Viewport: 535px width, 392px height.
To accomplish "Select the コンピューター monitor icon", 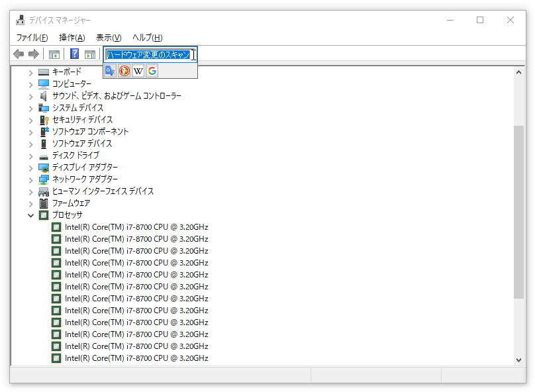I will (x=44, y=84).
